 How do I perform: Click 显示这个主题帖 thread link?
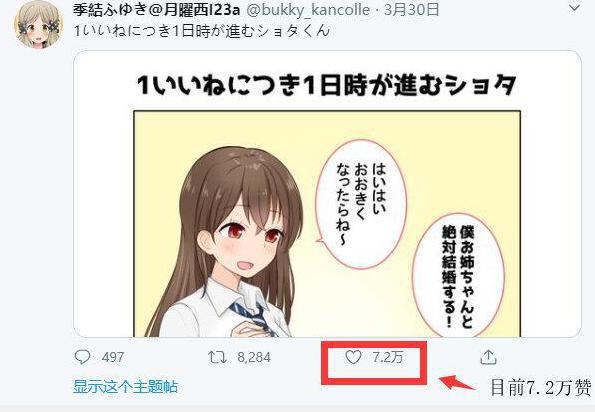125,387
